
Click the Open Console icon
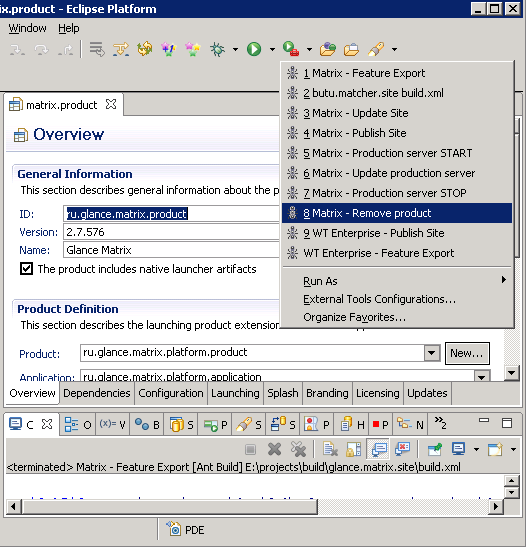tap(495, 449)
